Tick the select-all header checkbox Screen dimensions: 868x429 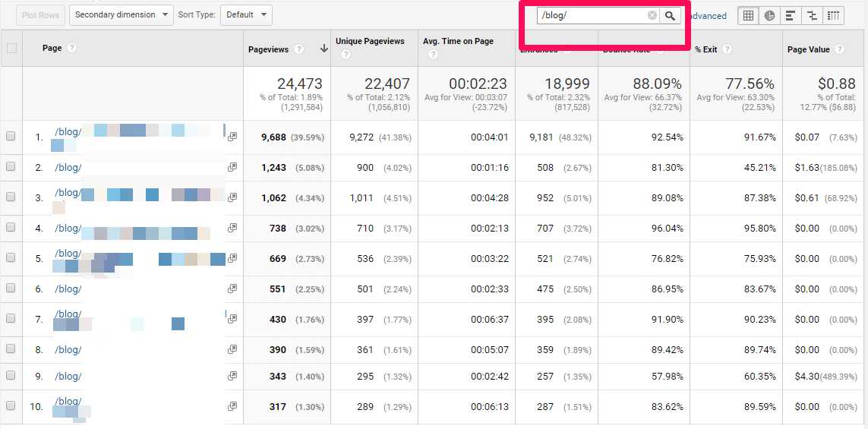(11, 49)
